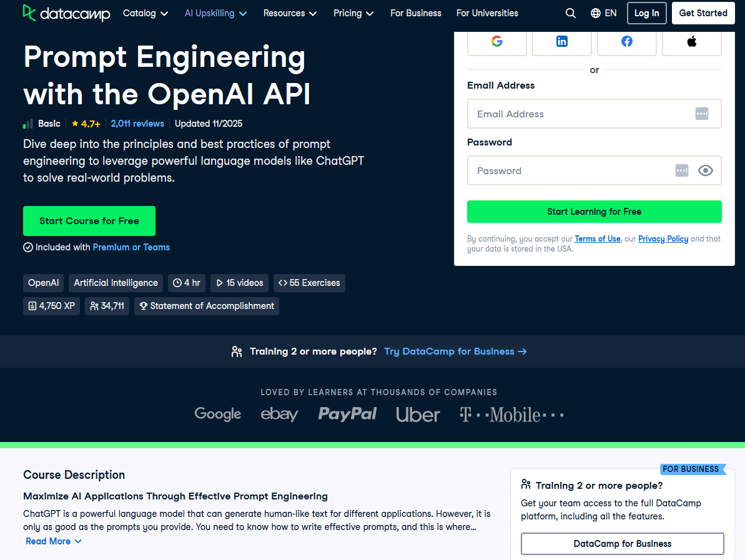This screenshot has width=745, height=560.
Task: Click the Uber company logo
Action: click(418, 415)
